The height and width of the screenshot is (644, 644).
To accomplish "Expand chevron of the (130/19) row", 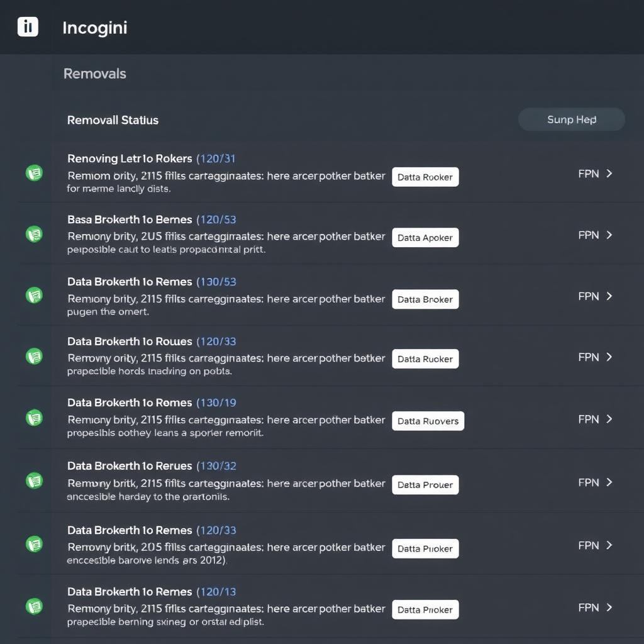I will tap(609, 419).
